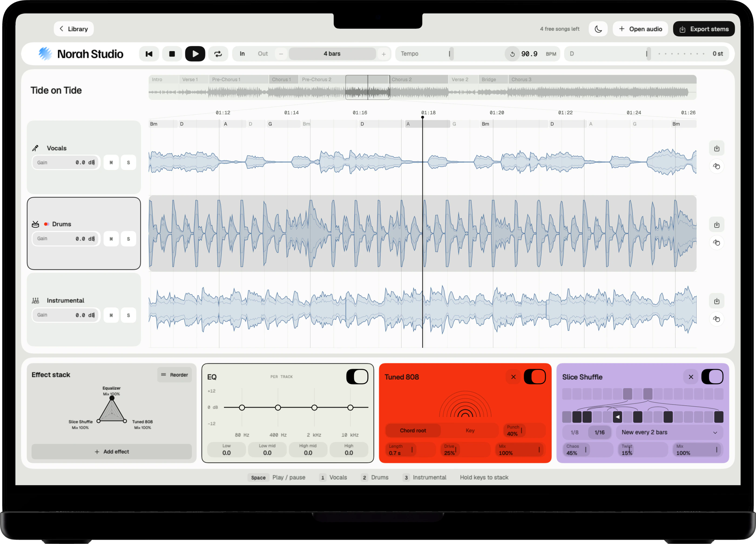Click the EQ 400 Hz band handle

point(278,408)
